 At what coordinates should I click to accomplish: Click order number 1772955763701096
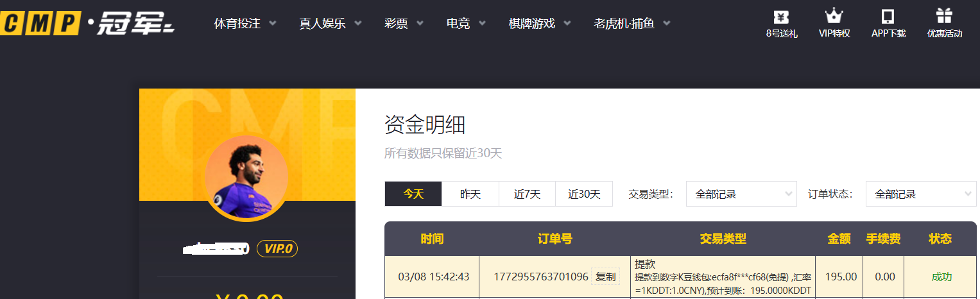(x=541, y=277)
